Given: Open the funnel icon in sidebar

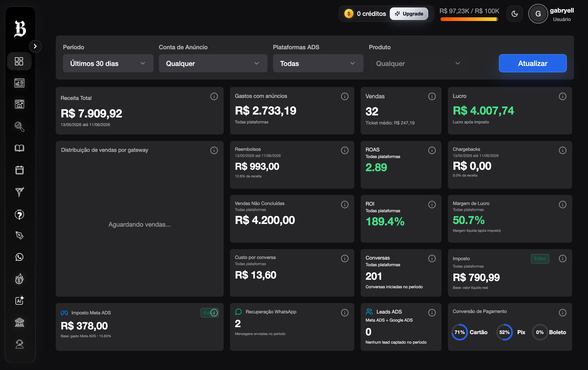Looking at the screenshot, I should (x=19, y=192).
